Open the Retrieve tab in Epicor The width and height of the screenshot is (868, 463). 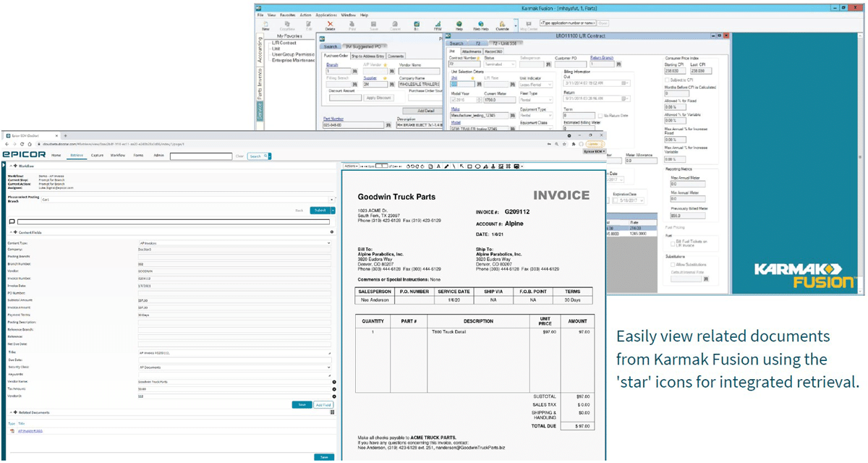pos(77,156)
